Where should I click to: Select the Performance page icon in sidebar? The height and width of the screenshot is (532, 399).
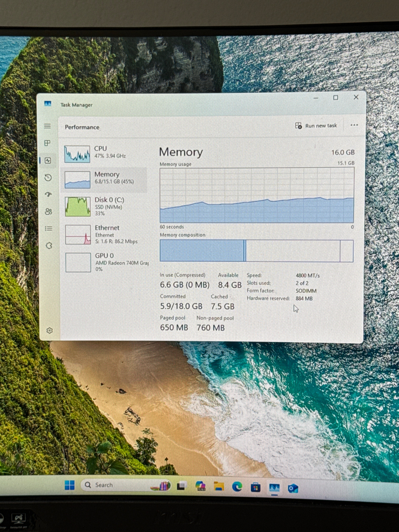click(48, 160)
